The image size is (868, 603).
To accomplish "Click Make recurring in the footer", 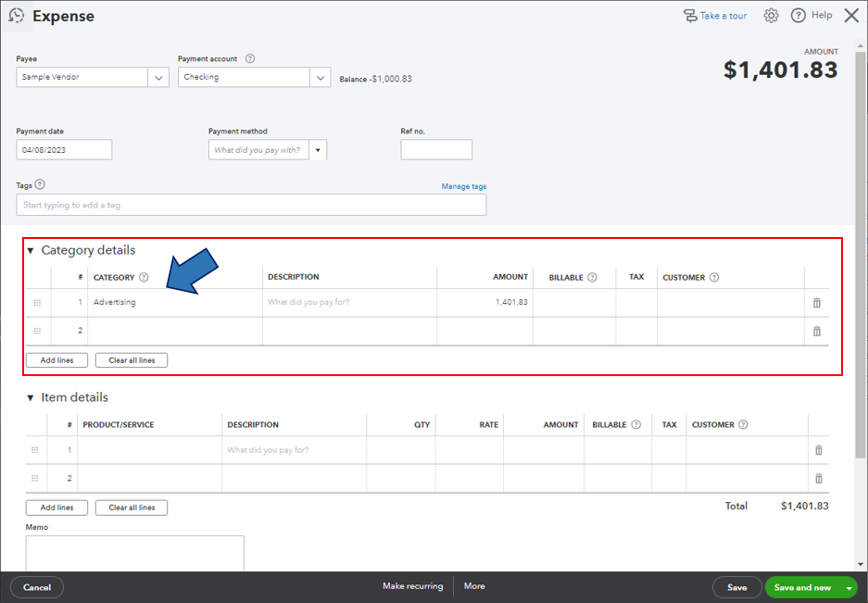I will (413, 585).
